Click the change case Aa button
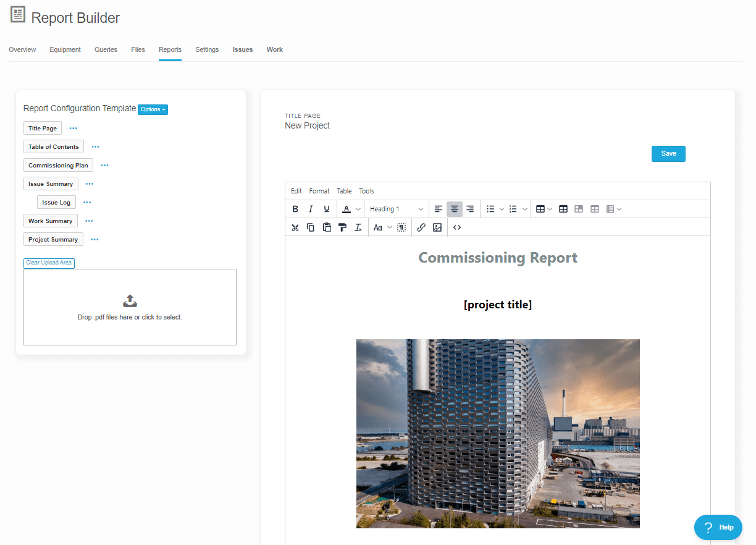This screenshot has width=756, height=545. pos(378,227)
